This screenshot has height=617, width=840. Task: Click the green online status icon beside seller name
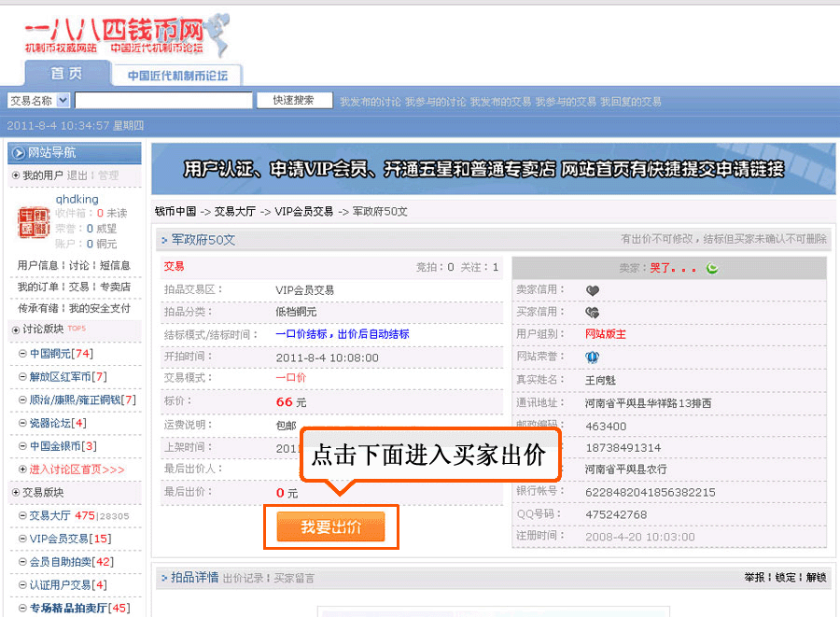[x=712, y=269]
